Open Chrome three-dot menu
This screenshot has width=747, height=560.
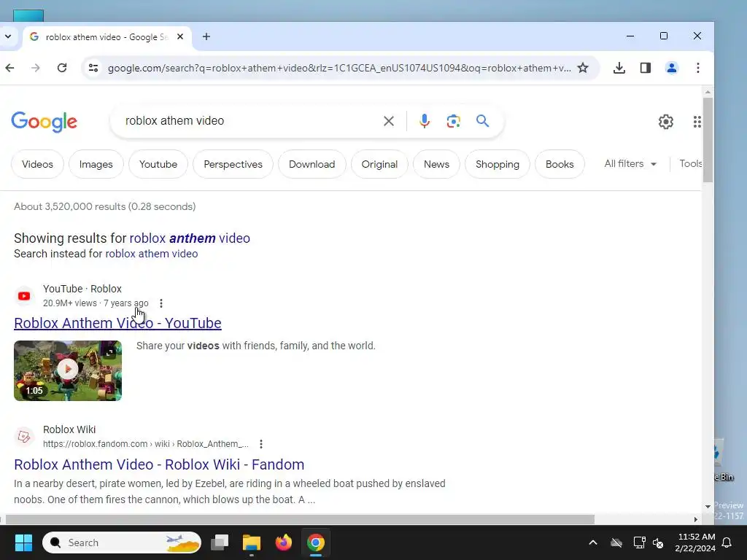(x=698, y=68)
